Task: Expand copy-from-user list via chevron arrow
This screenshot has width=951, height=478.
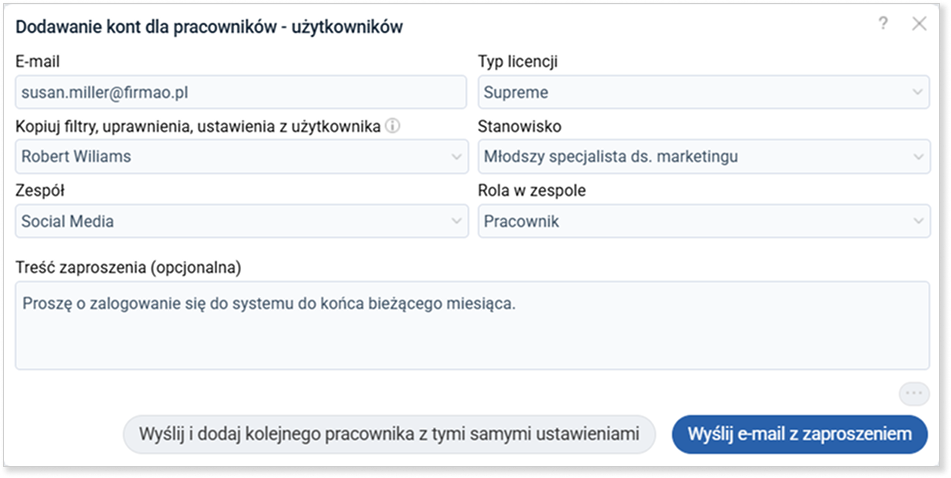Action: 457,157
